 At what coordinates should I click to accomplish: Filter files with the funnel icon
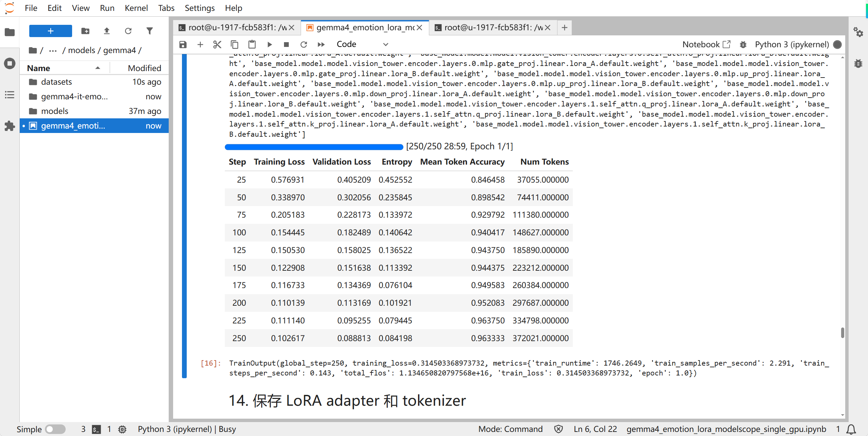click(149, 31)
